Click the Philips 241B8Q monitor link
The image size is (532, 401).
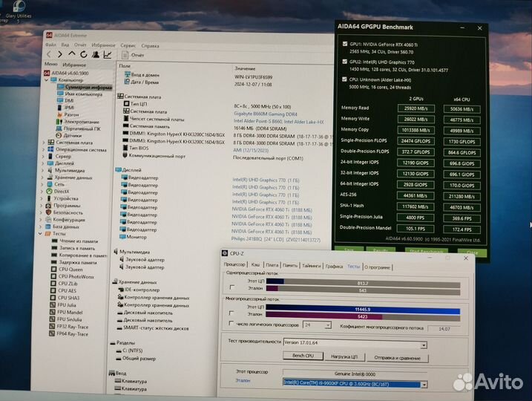point(275,239)
